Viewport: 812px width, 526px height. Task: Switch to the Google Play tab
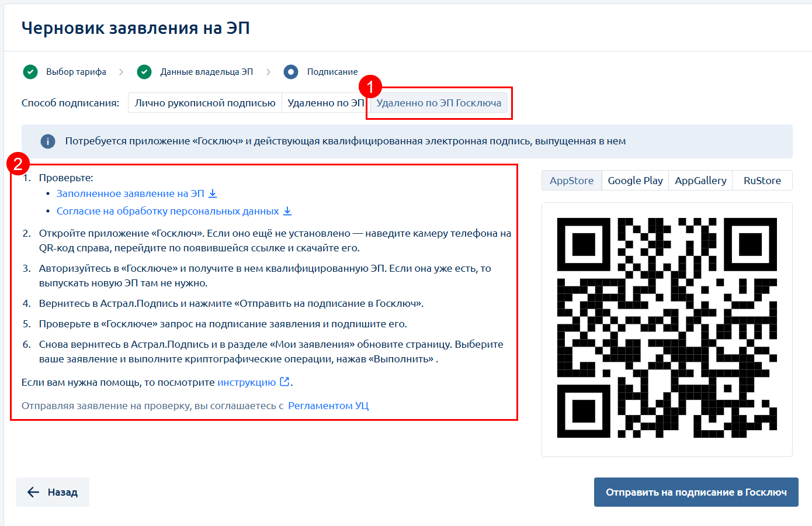tap(635, 181)
